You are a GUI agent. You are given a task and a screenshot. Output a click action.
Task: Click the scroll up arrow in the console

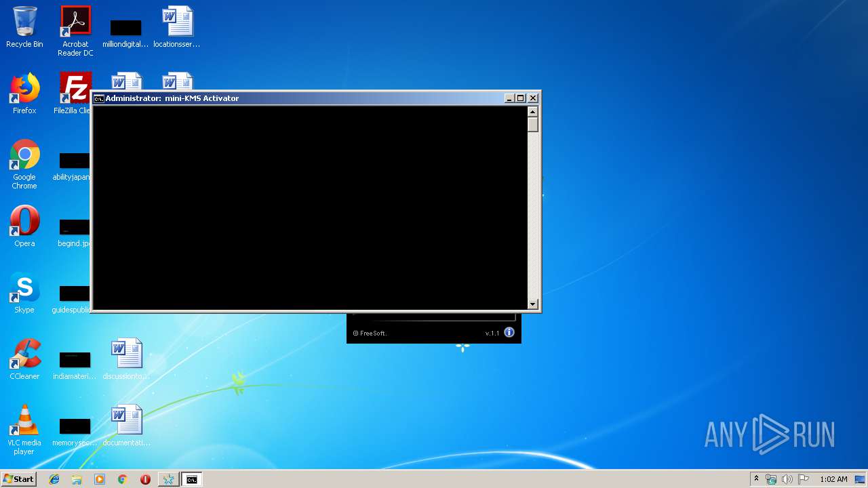pos(533,112)
